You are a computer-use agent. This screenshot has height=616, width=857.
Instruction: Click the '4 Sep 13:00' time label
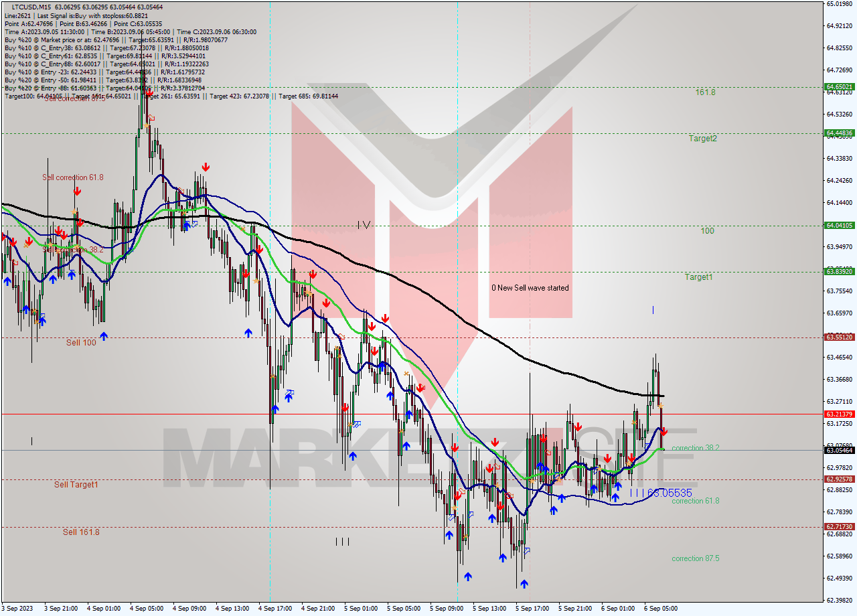pos(232,609)
